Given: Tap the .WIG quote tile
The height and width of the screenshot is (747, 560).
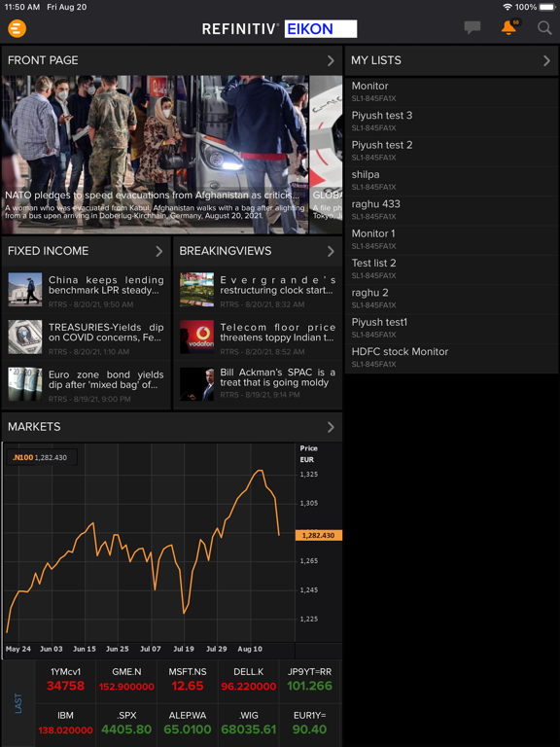Looking at the screenshot, I should coord(249,725).
